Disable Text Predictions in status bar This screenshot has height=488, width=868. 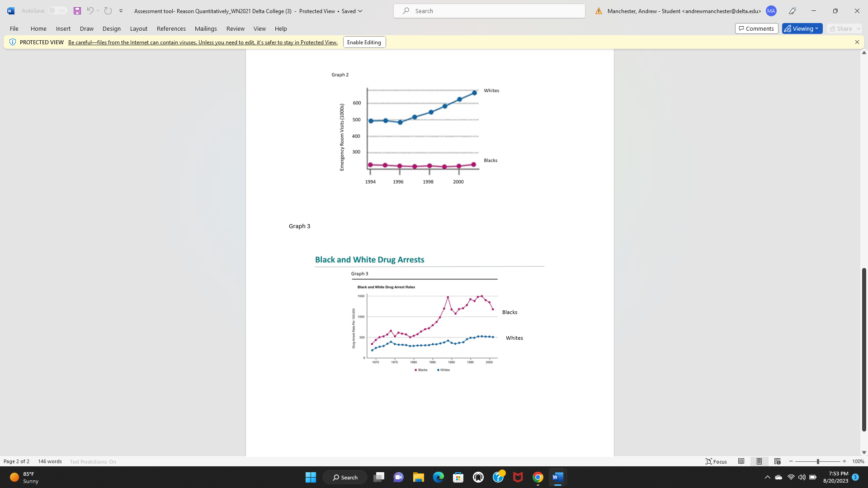(x=93, y=461)
